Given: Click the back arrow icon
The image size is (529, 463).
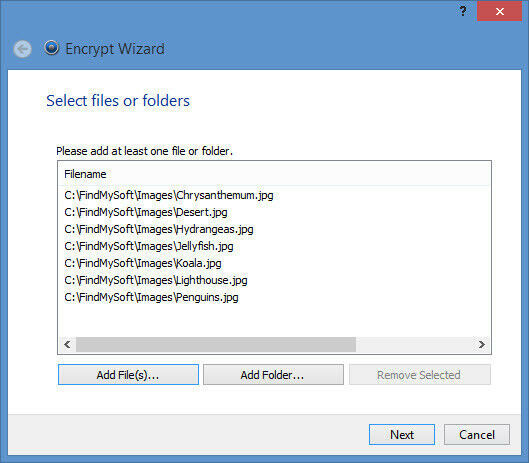Looking at the screenshot, I should point(23,49).
